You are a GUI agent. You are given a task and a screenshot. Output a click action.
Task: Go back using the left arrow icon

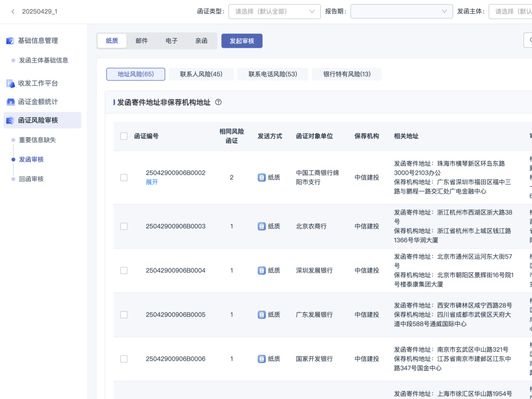click(13, 12)
